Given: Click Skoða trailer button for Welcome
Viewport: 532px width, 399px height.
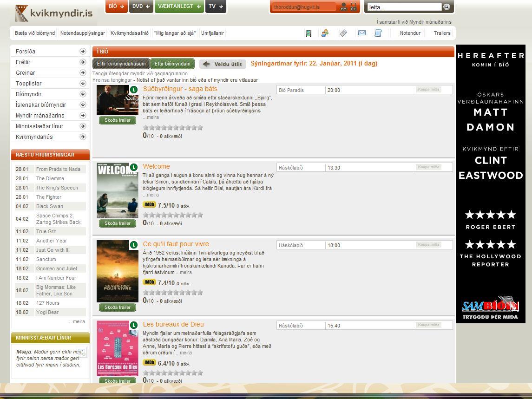Looking at the screenshot, I should pos(118,223).
